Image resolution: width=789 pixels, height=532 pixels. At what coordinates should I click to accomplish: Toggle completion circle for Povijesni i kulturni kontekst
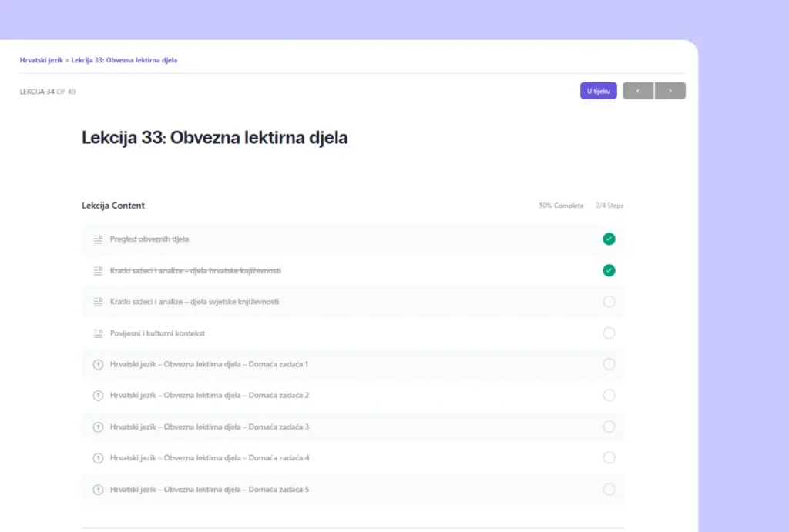click(609, 333)
